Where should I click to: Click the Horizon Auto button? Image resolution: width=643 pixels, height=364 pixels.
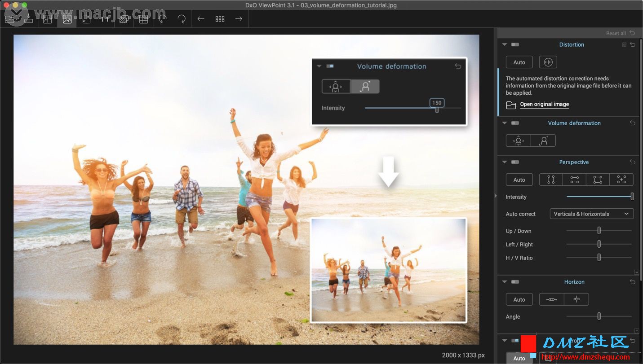tap(519, 299)
